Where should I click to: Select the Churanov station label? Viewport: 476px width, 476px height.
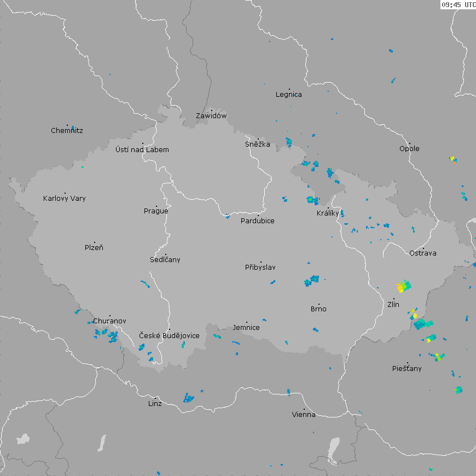point(109,321)
